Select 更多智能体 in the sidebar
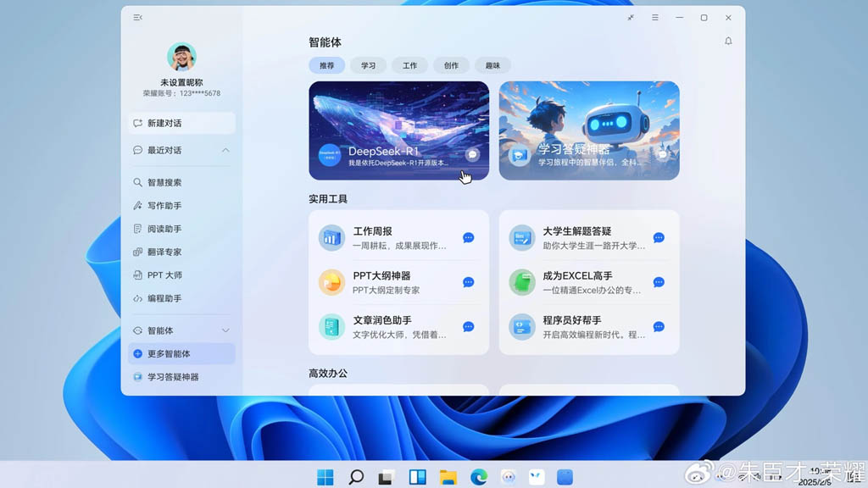 click(181, 353)
